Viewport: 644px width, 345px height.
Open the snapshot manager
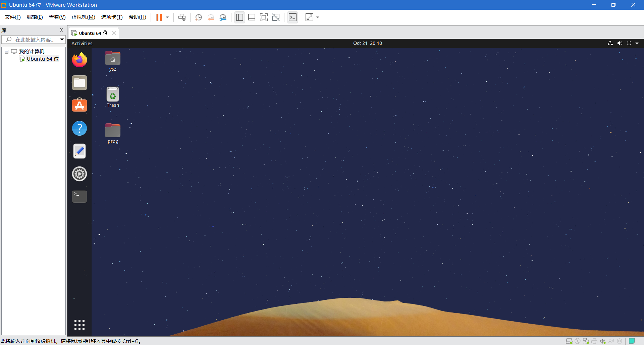223,17
